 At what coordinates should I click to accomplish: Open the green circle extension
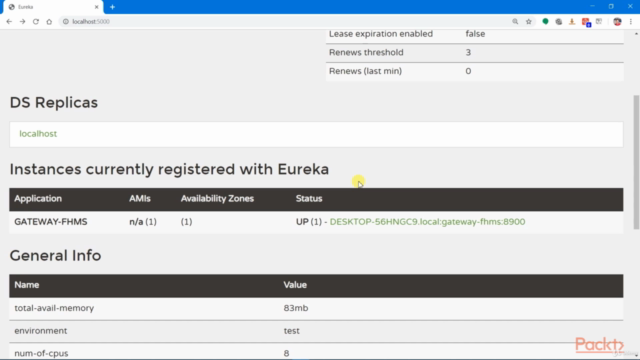tap(545, 22)
